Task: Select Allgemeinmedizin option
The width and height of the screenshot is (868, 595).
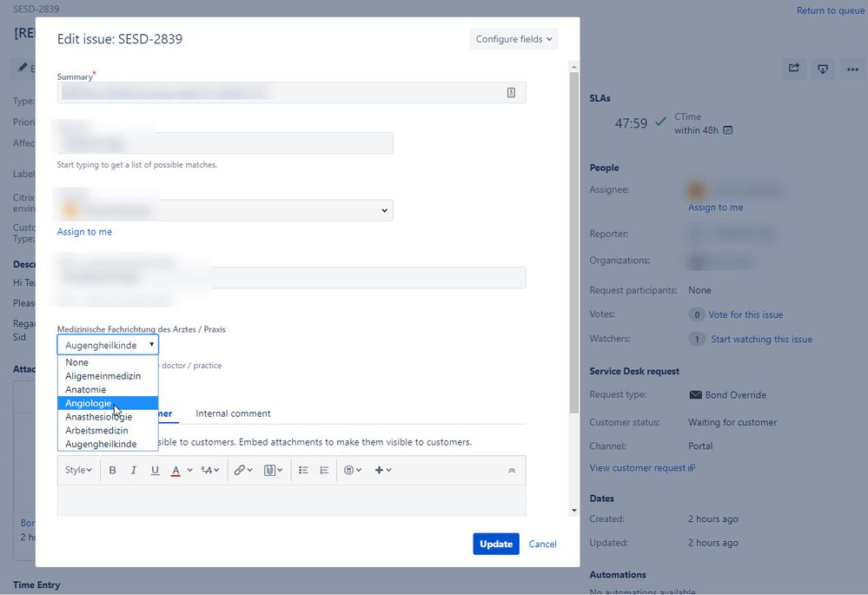Action: [x=108, y=376]
